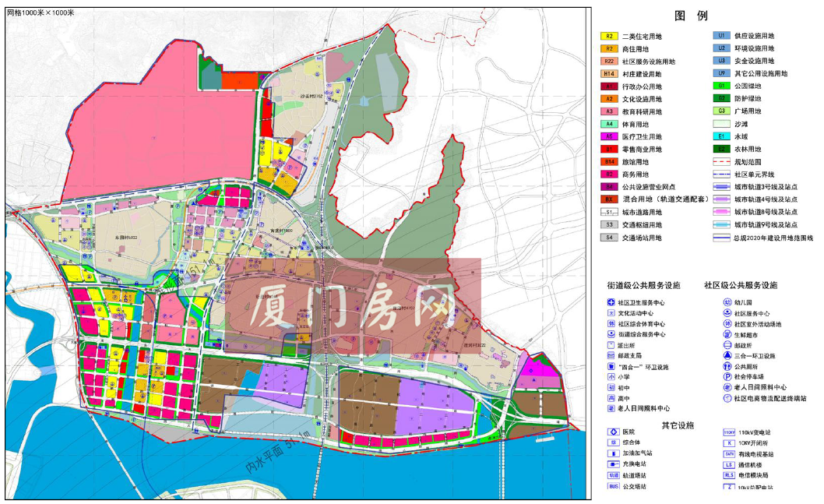Viewport: 824px width, 504px height.
Task: Click the 生鲜超市 legend icon
Action: 727,335
